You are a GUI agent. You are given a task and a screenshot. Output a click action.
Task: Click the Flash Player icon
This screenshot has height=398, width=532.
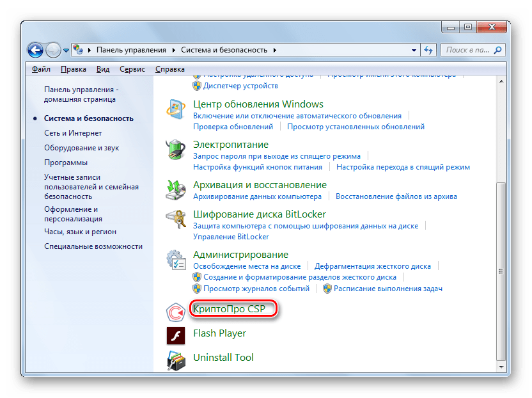tap(175, 335)
